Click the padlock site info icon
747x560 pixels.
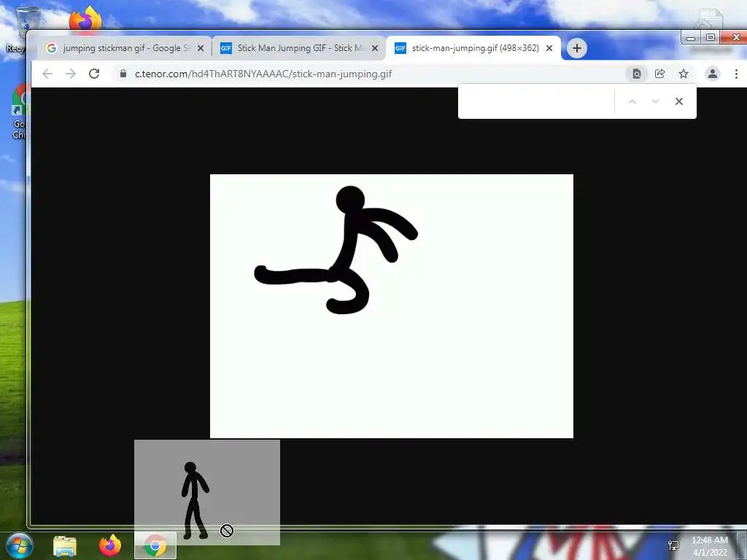pyautogui.click(x=123, y=74)
